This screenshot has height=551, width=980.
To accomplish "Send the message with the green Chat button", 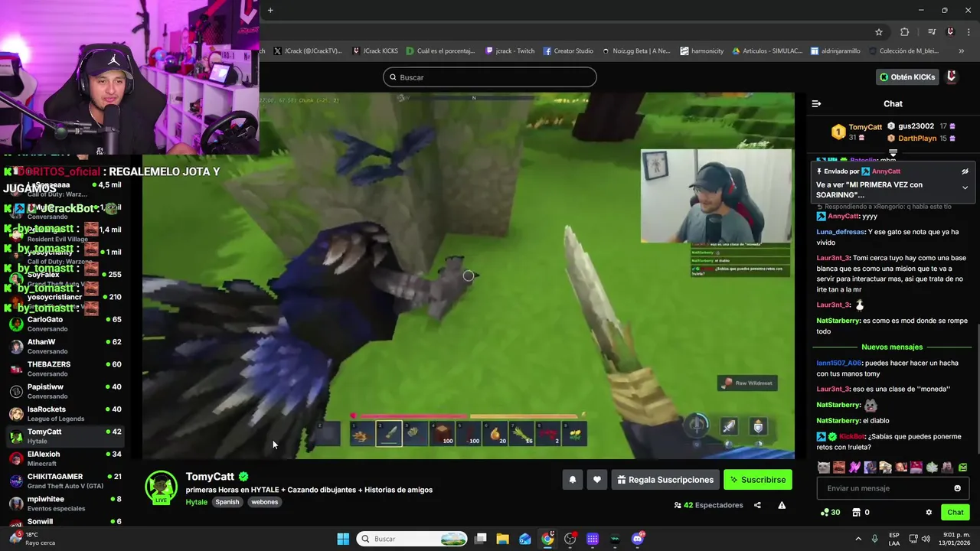I will (955, 512).
